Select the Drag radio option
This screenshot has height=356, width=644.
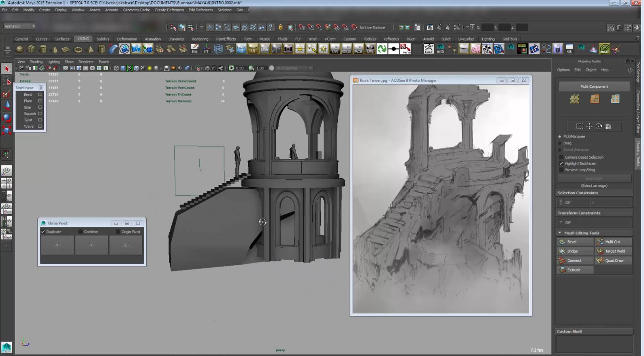tap(560, 143)
